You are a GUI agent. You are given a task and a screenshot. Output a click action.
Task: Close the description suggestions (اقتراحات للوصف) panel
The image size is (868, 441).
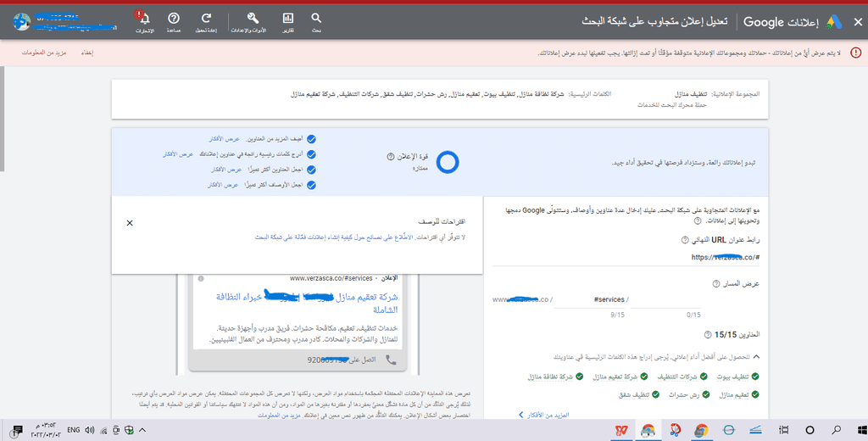(x=130, y=223)
